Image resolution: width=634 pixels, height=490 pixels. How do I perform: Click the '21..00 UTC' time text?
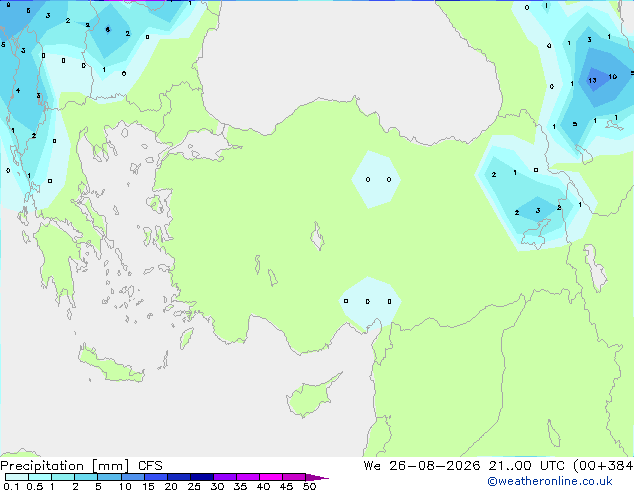(x=526, y=466)
